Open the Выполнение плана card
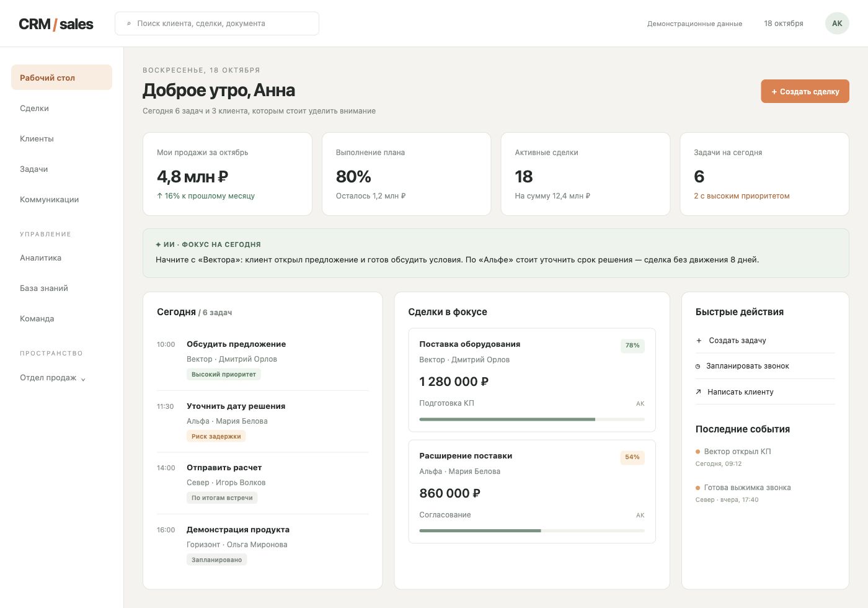Viewport: 868px width, 608px height. (406, 174)
